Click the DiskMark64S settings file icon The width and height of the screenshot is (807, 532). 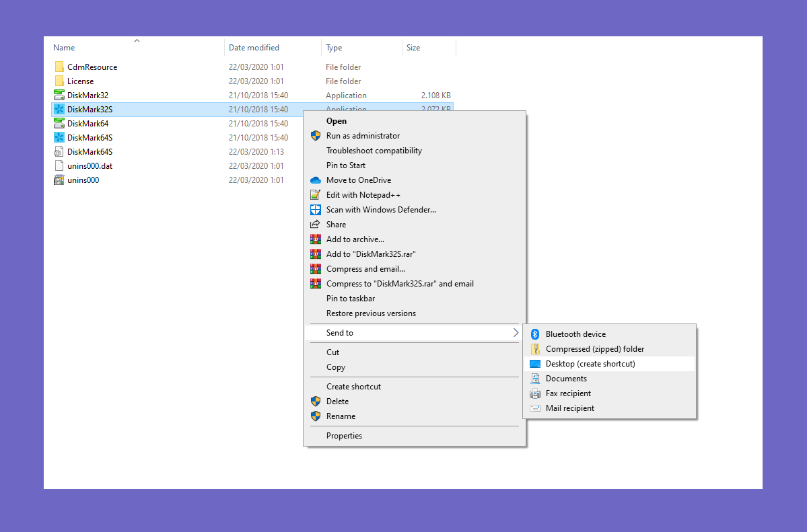(x=59, y=152)
